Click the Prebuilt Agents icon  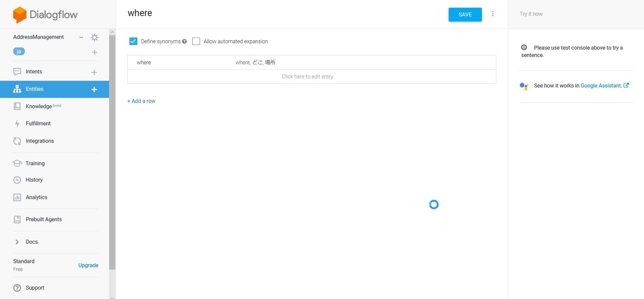coord(17,219)
